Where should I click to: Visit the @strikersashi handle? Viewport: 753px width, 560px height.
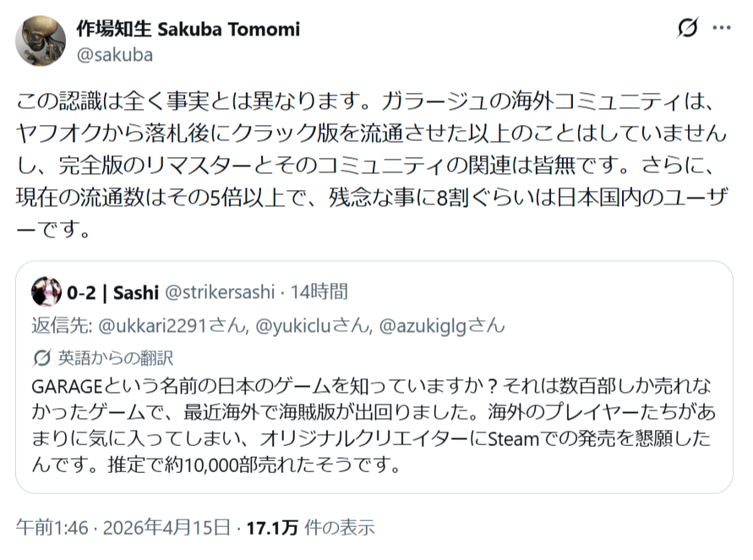point(220,291)
